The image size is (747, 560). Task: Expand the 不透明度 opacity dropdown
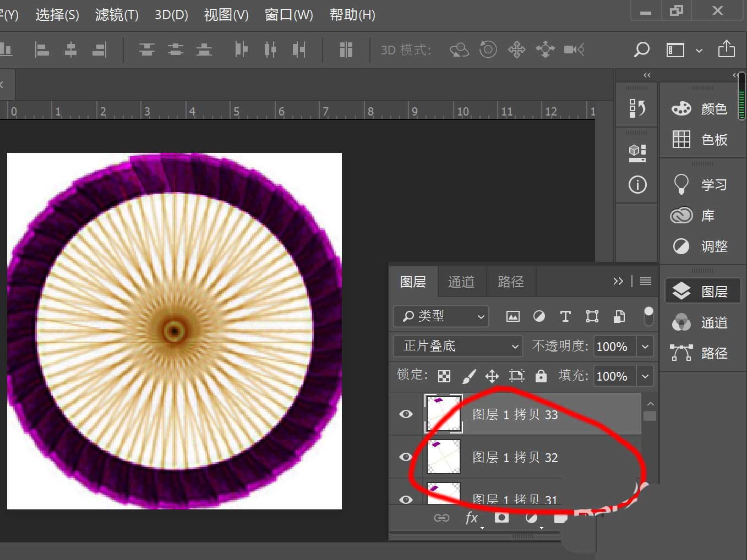[x=645, y=346]
